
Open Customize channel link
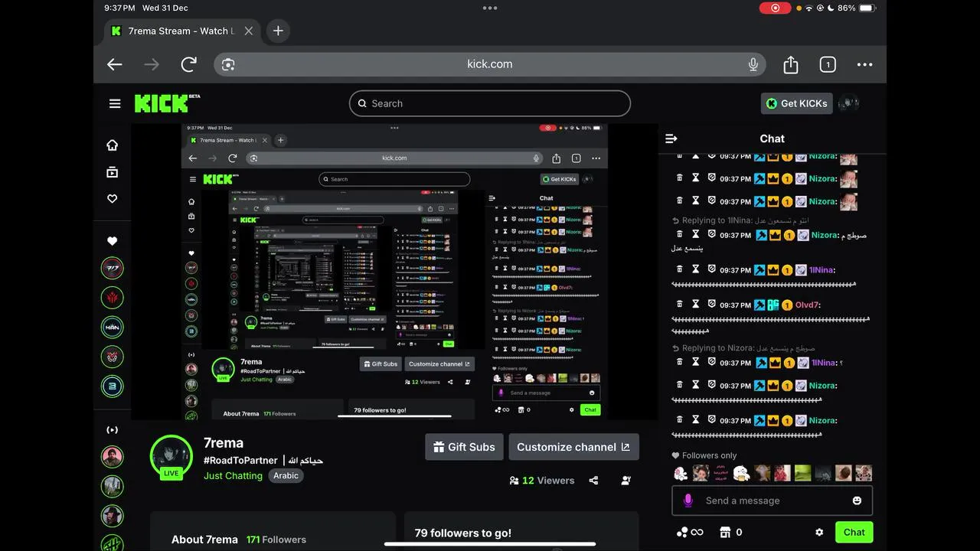tap(573, 447)
